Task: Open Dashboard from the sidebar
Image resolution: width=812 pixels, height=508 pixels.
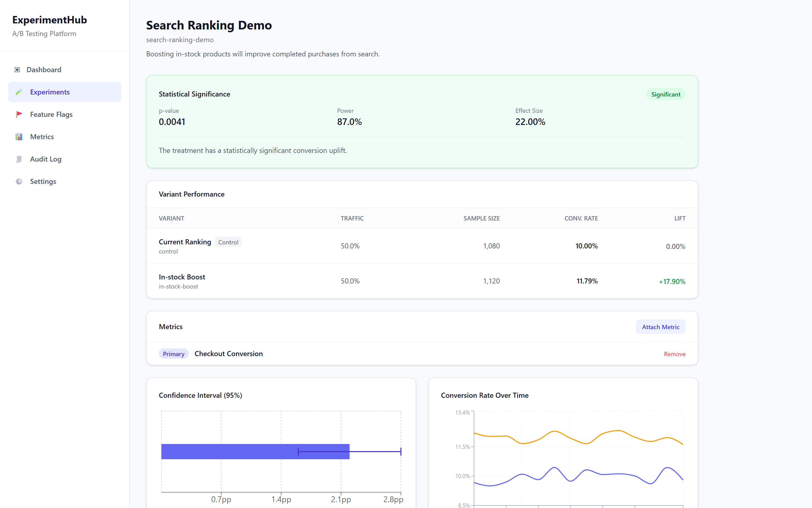Action: point(64,70)
